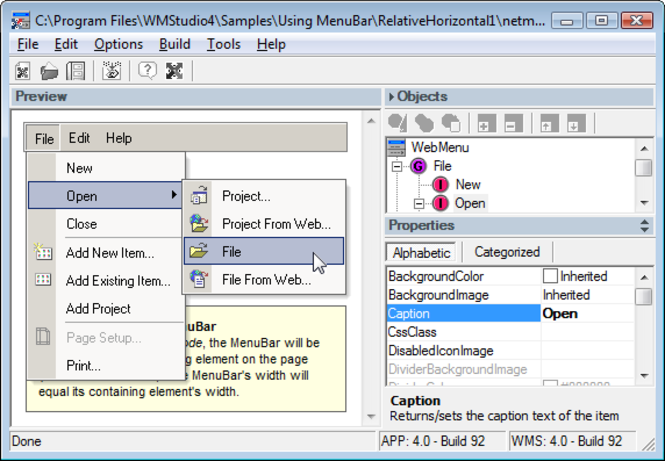This screenshot has width=665, height=461.
Task: Click the expand-all plus icon in Objects toolbar
Action: pyautogui.click(x=486, y=123)
